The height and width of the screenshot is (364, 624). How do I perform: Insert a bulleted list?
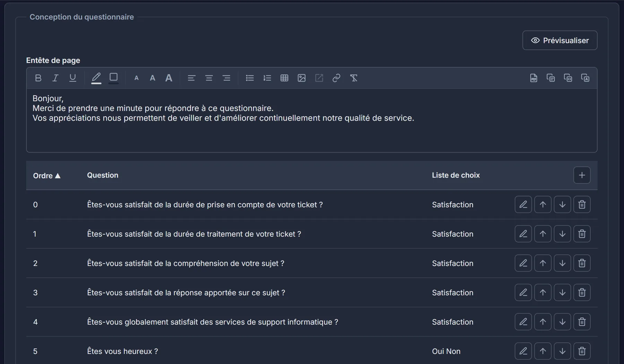pos(250,78)
